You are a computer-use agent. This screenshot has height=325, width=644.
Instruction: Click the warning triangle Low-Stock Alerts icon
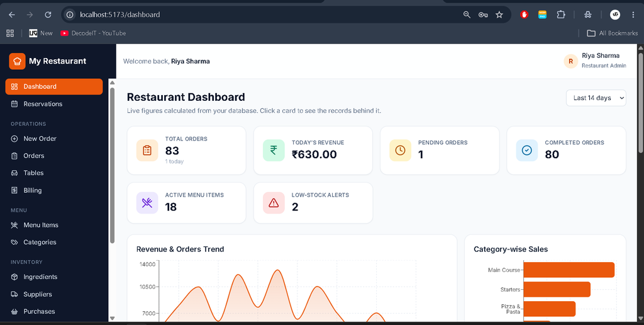tap(274, 203)
